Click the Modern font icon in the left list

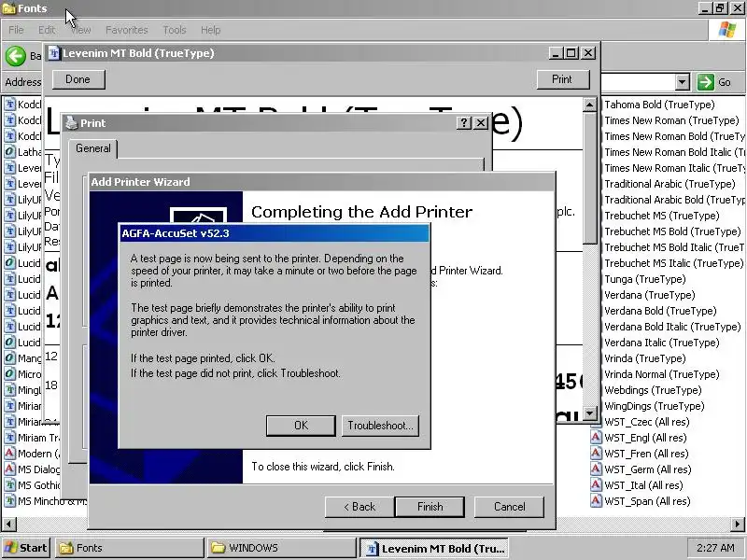click(9, 453)
